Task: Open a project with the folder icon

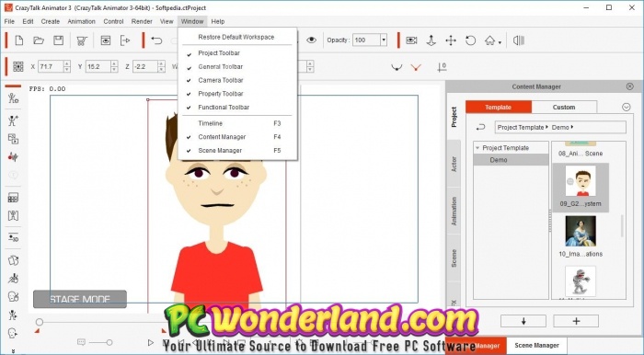Action: (x=39, y=40)
